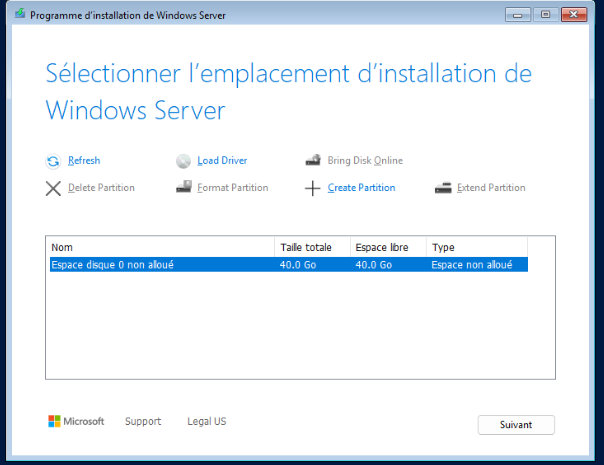604x465 pixels.
Task: Sort by the Espace libre column header
Action: coord(388,247)
